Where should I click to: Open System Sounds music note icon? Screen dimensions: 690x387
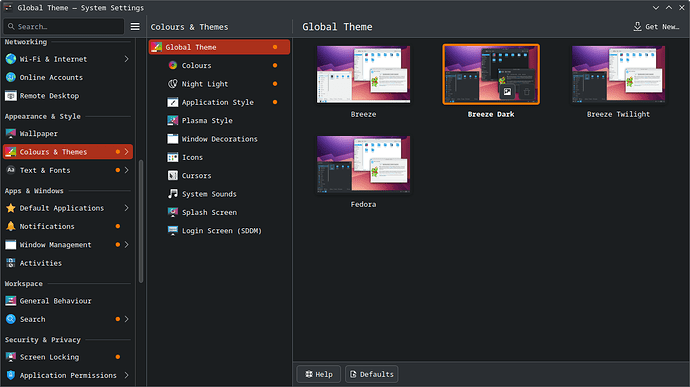click(x=172, y=194)
